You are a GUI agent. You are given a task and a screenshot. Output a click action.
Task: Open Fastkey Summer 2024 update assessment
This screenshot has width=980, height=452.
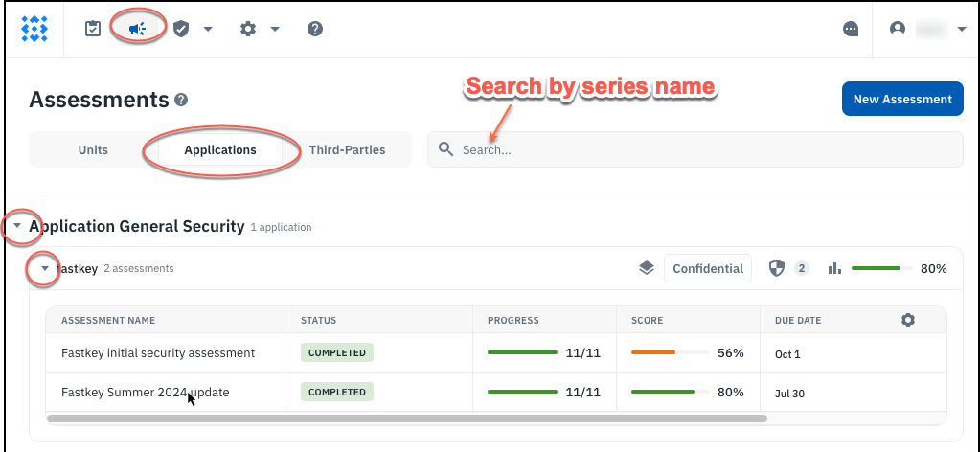click(145, 393)
